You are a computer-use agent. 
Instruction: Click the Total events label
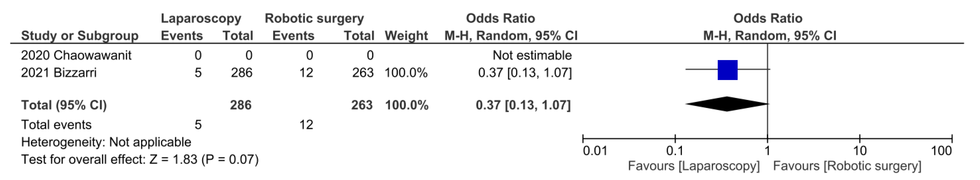56,125
